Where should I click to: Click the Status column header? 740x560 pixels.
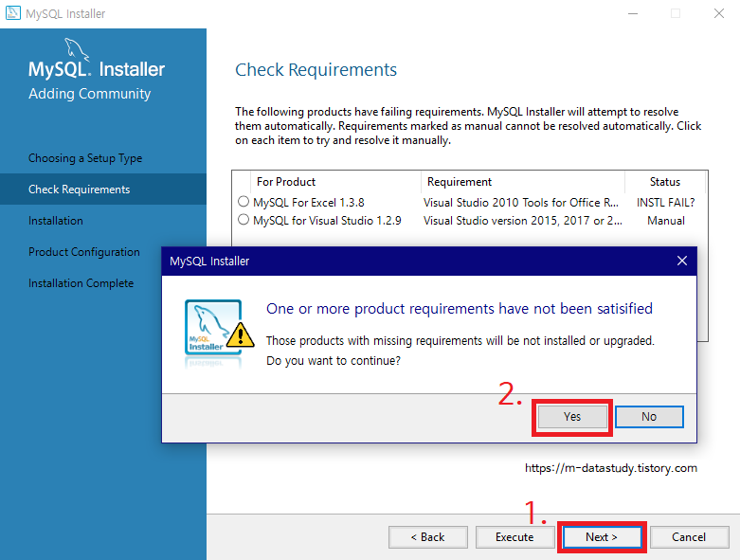pyautogui.click(x=665, y=182)
